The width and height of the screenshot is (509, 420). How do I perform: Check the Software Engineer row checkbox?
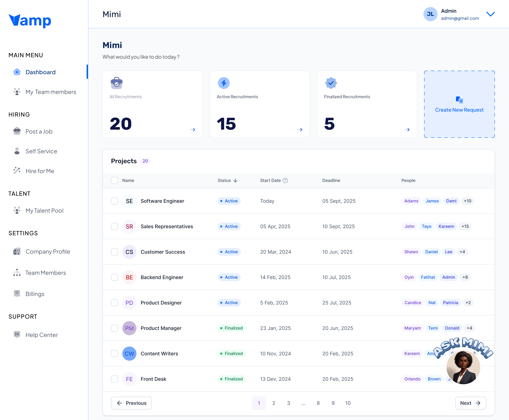(115, 201)
